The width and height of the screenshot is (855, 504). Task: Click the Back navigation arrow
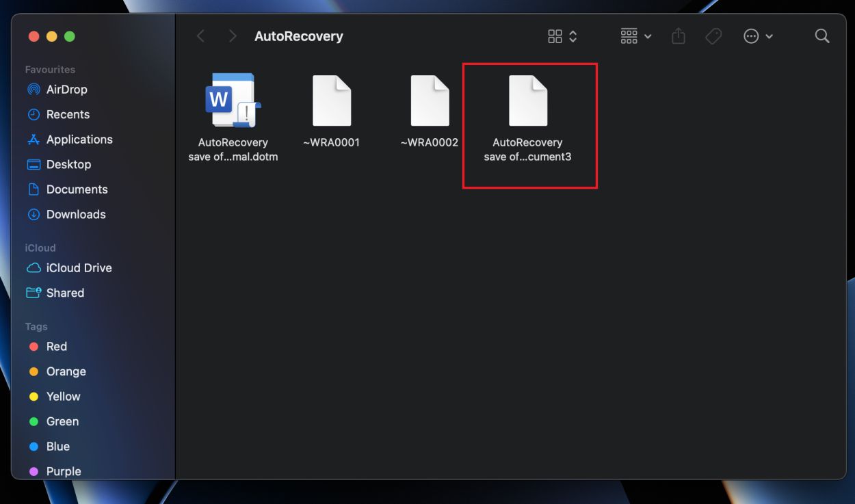pos(200,36)
